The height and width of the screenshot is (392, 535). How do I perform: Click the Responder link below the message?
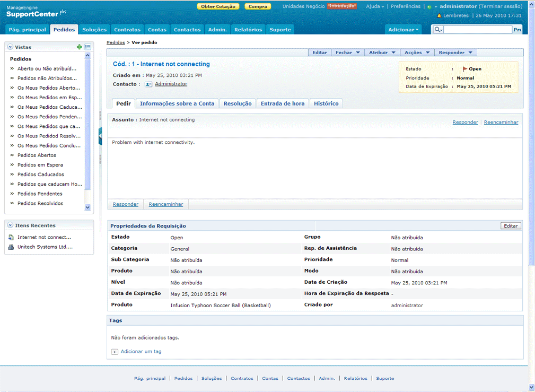click(x=126, y=204)
